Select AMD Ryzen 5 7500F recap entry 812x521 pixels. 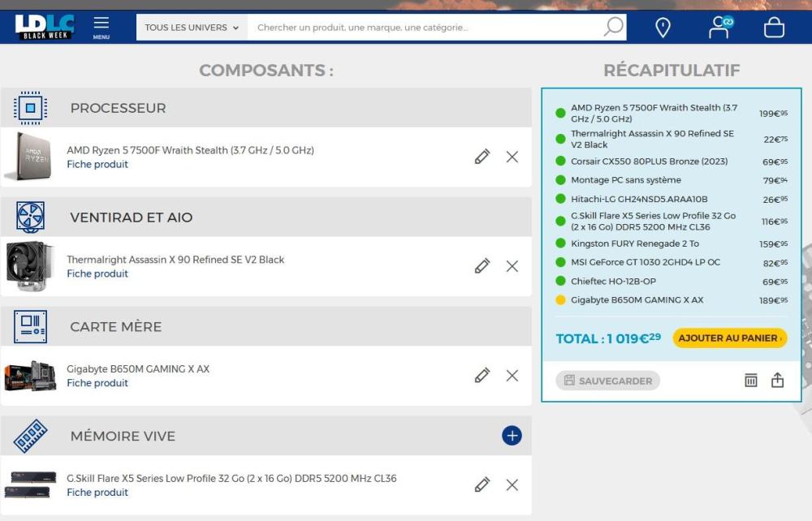pos(654,114)
